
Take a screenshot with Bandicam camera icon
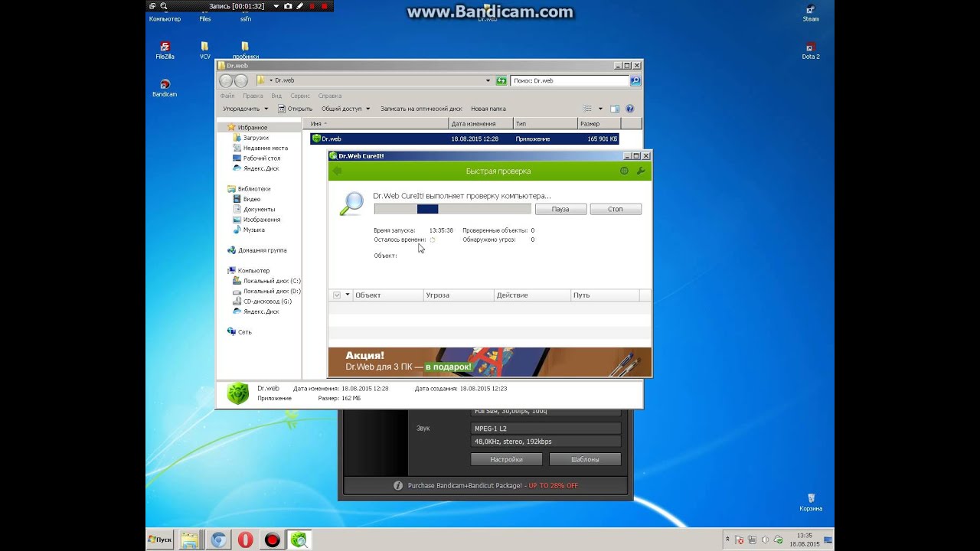(x=288, y=6)
